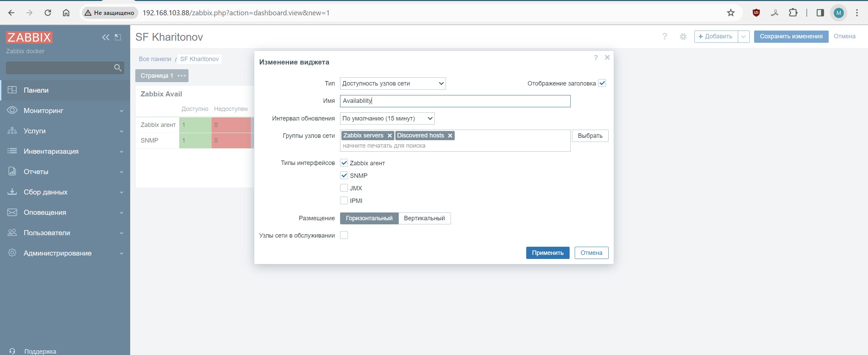This screenshot has width=868, height=355.
Task: Open the browser extensions puzzle icon
Action: 793,13
